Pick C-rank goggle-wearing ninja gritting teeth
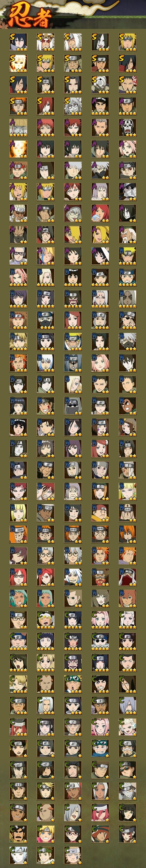Viewport: 146px width, 868px height. pos(100,749)
